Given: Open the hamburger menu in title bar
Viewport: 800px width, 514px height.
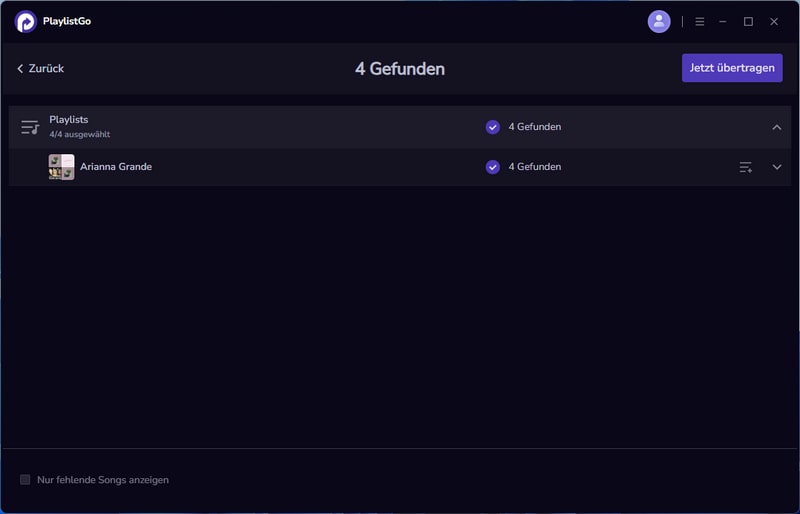Looking at the screenshot, I should click(x=700, y=21).
